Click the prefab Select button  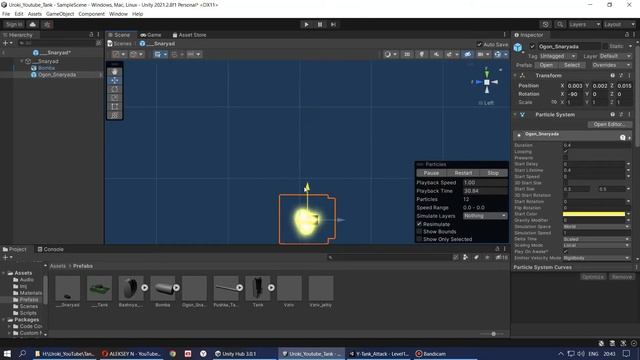[572, 65]
